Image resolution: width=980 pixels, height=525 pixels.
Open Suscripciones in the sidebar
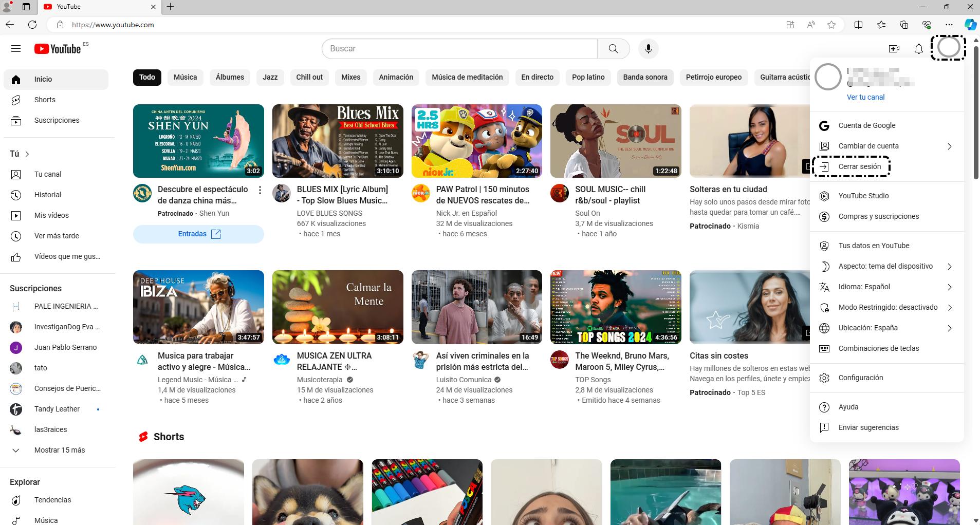[x=56, y=120]
